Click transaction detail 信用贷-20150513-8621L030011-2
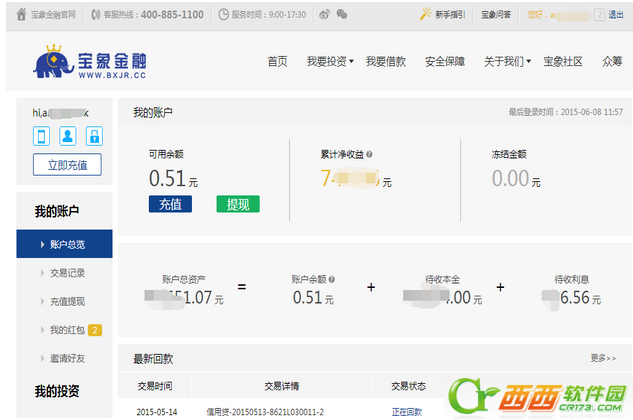633x420 pixels. click(x=265, y=412)
